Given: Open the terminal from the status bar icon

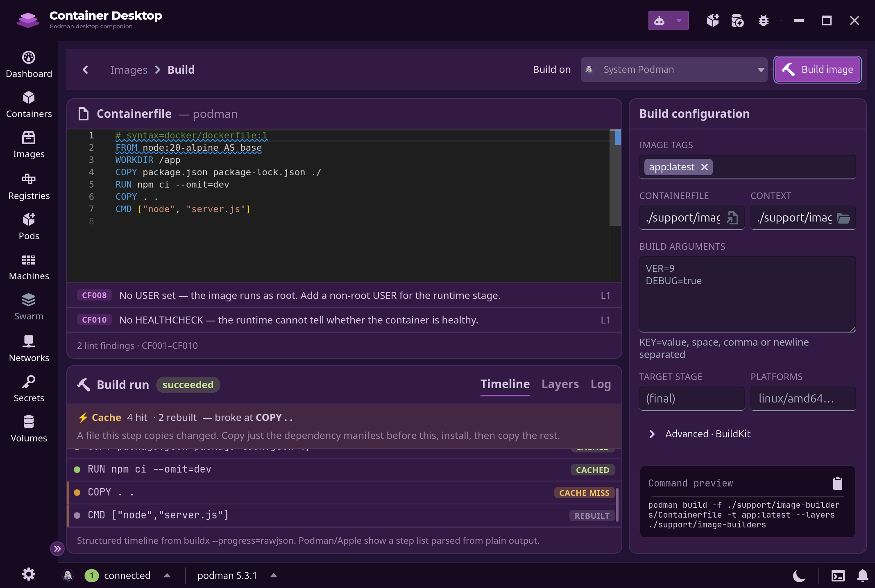Looking at the screenshot, I should (838, 576).
